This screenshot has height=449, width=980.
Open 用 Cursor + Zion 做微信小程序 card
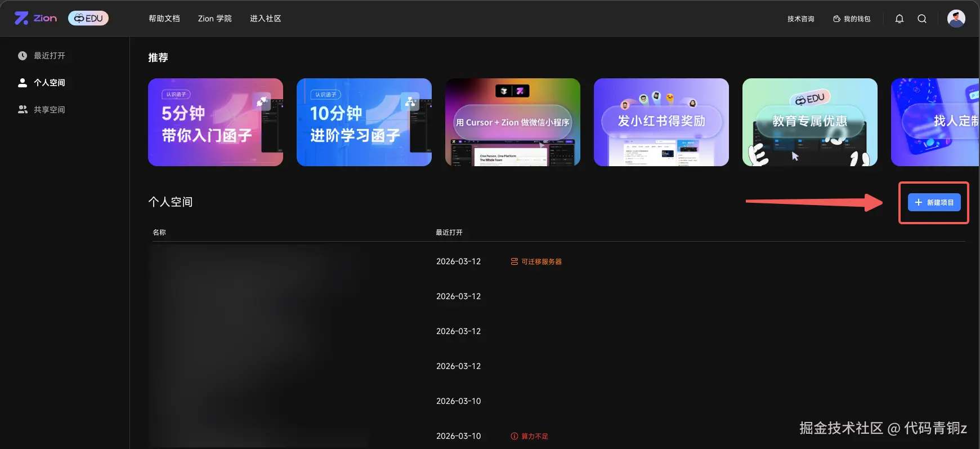click(513, 122)
